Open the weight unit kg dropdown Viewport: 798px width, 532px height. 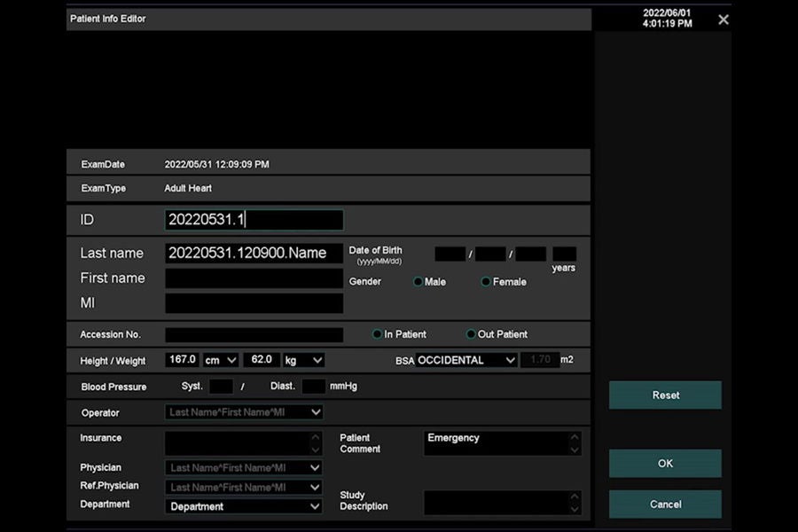(303, 360)
